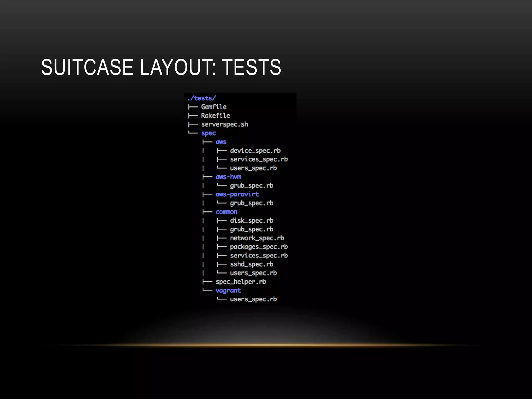
Task: Click 'users_spec.rb' under the aws folder
Action: coord(253,168)
